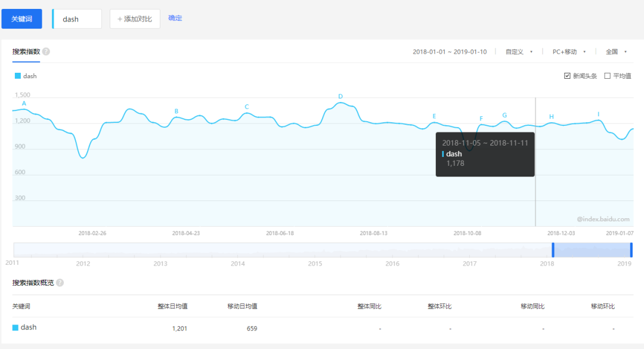Click the 整体环比 column header
Screen dimensions: 644x349
click(x=439, y=306)
